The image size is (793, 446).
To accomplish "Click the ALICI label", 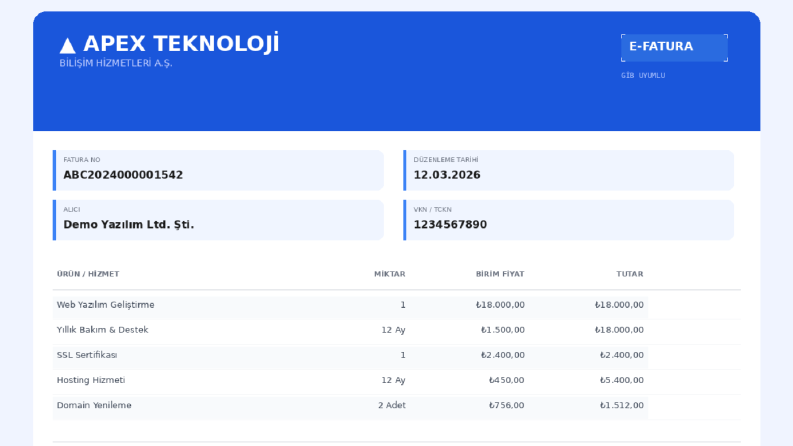I will (x=71, y=209).
